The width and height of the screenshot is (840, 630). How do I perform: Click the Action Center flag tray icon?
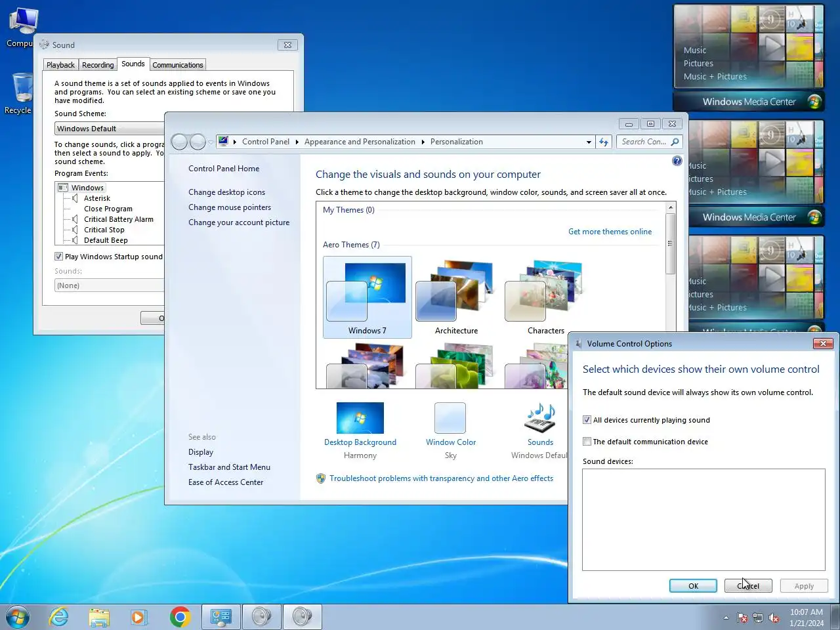[742, 618]
